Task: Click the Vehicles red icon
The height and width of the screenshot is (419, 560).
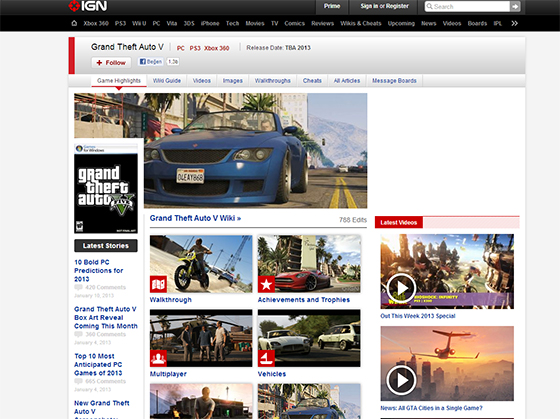Action: (266, 358)
